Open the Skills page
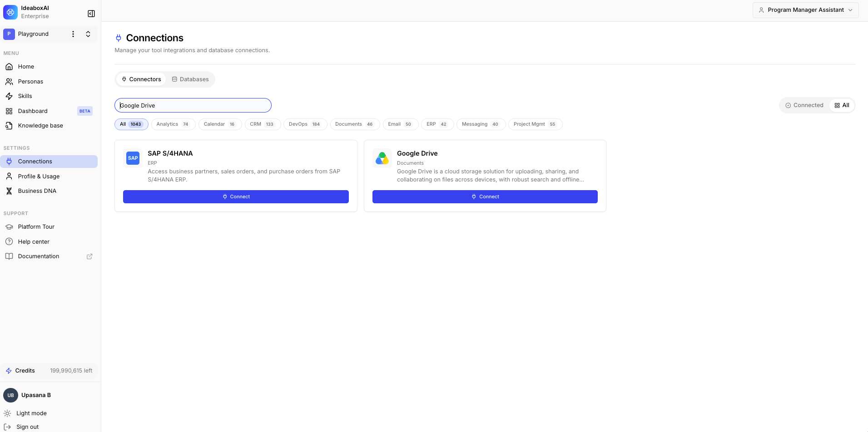 tap(49, 96)
